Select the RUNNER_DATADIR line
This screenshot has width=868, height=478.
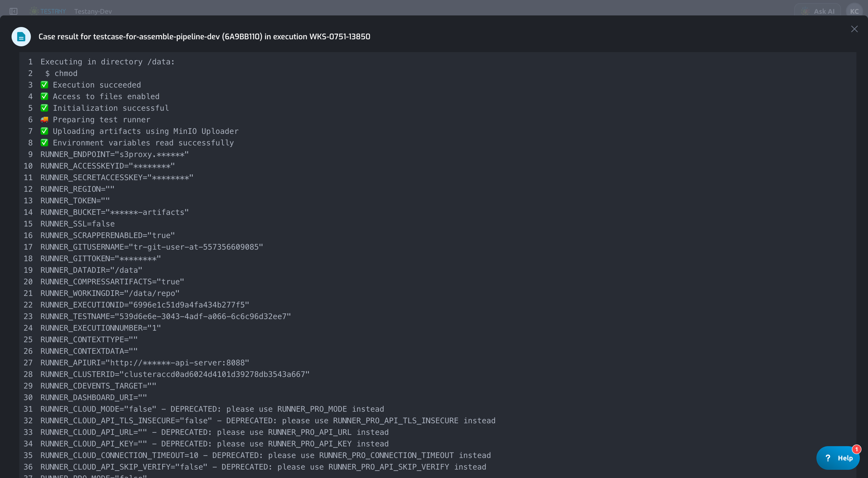click(x=91, y=270)
